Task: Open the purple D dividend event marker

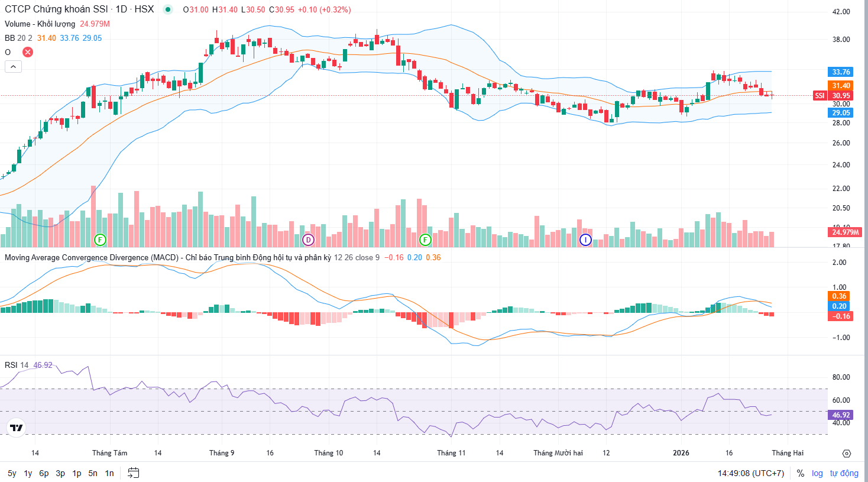Action: point(308,240)
